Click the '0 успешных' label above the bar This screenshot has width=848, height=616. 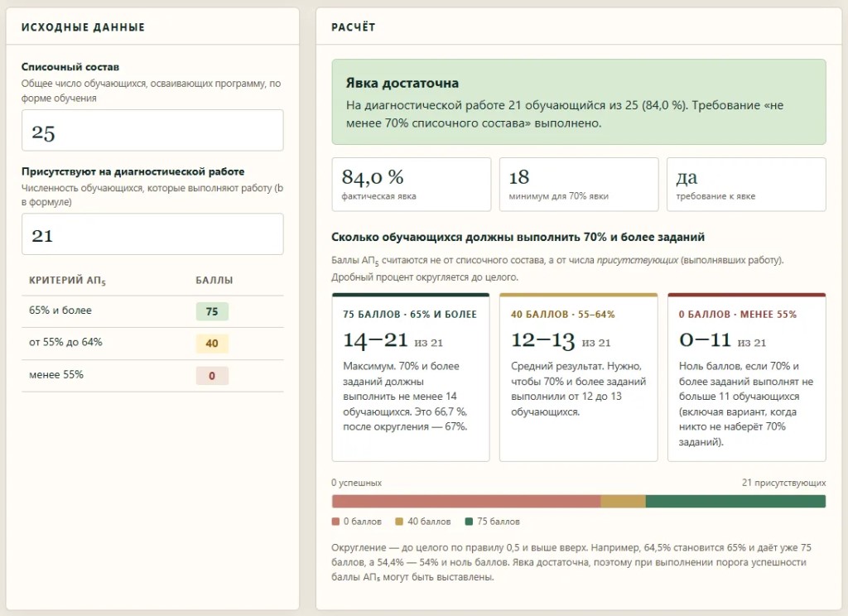[x=356, y=483]
